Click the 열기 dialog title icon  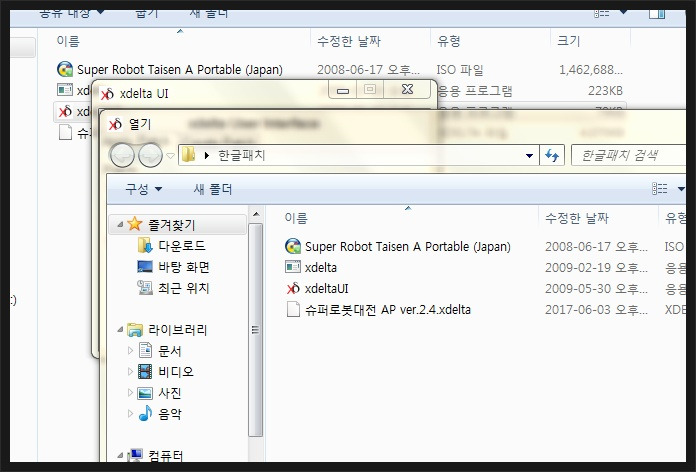[x=115, y=125]
